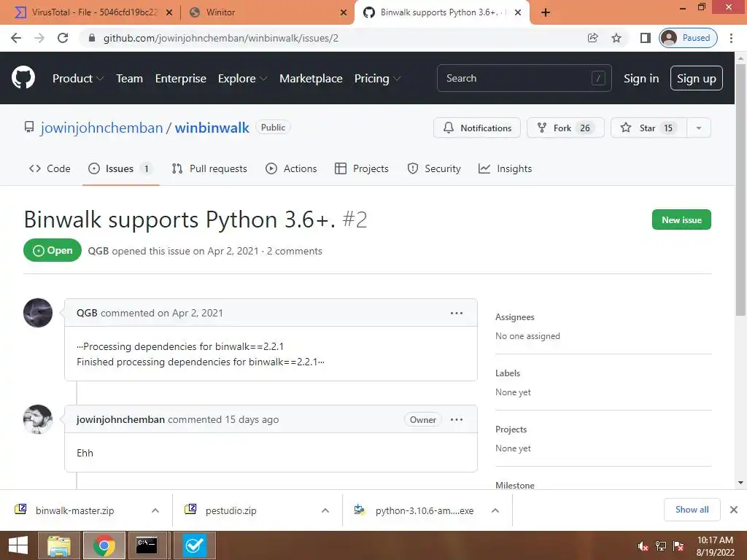747x560 pixels.
Task: Open binwalk-master.zip download options chevron
Action: tap(155, 510)
